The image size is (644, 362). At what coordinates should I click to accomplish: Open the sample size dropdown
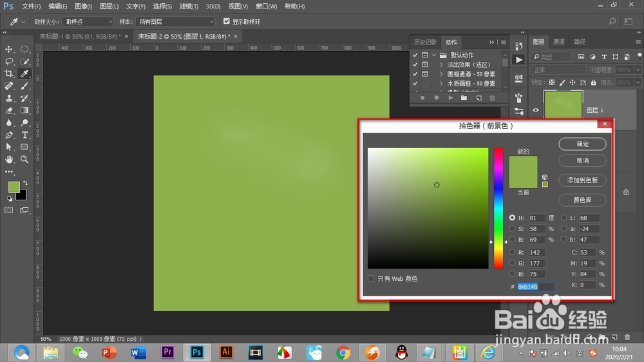click(88, 21)
